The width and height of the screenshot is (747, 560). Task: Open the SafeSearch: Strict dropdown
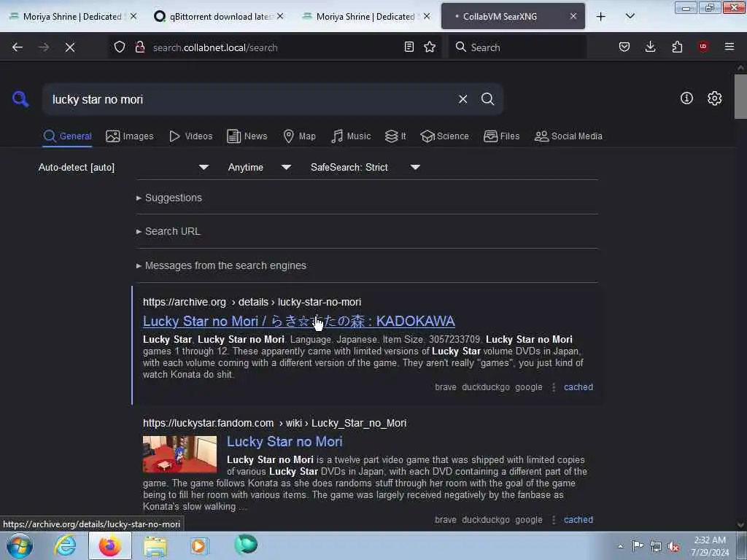[x=365, y=167]
